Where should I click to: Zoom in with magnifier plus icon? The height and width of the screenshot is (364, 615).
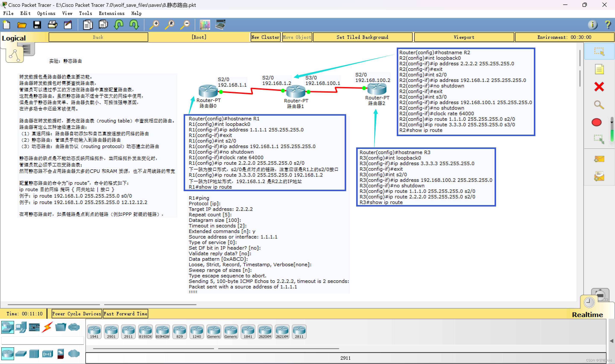click(x=154, y=25)
